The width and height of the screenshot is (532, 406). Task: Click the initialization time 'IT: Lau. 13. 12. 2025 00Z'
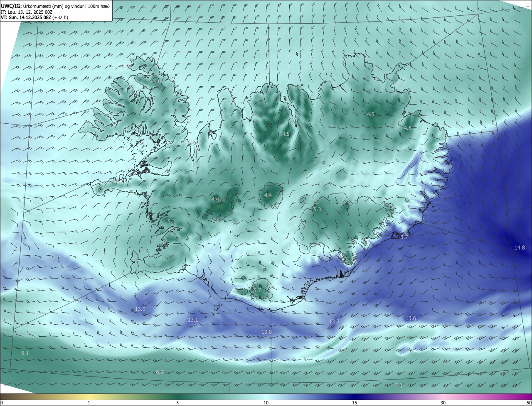[27, 12]
